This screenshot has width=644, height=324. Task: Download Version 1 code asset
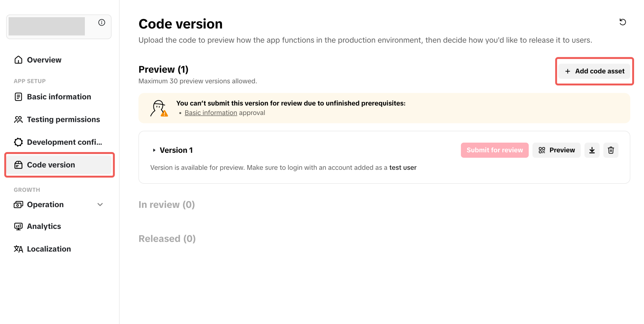pyautogui.click(x=592, y=150)
